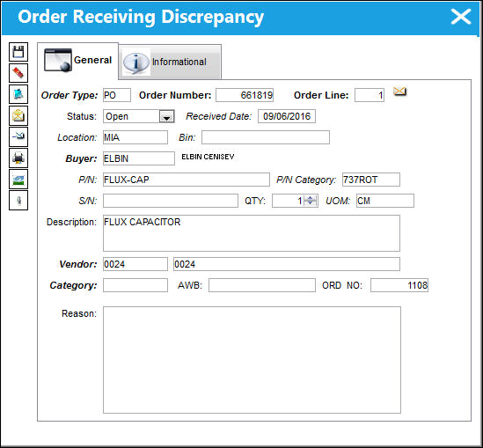This screenshot has height=448, width=483.
Task: Click the open envelope sidebar icon
Action: point(18,115)
